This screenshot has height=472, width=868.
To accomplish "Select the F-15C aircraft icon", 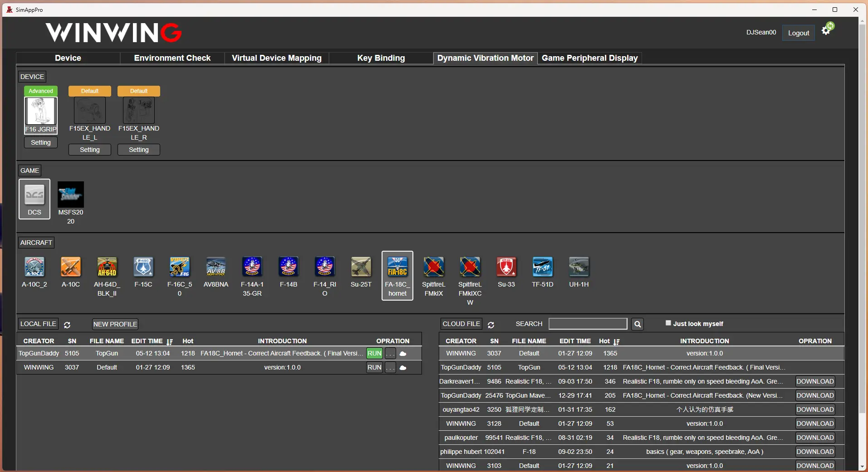I will [143, 267].
